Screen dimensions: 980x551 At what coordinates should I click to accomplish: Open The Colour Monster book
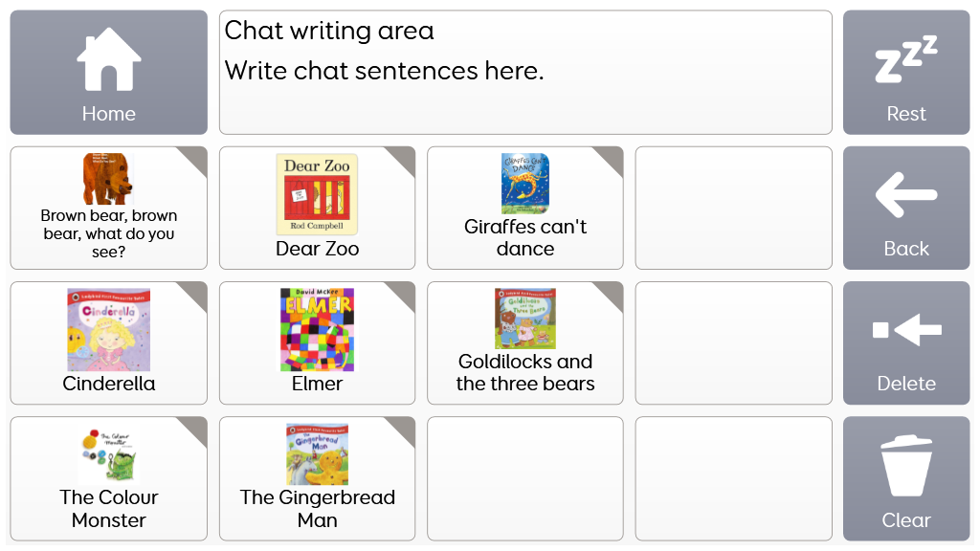click(x=108, y=457)
